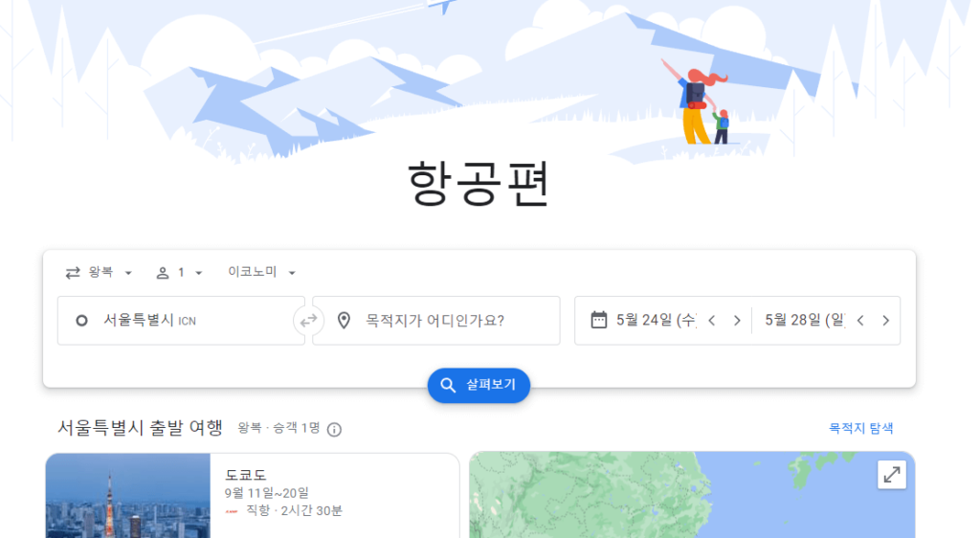This screenshot has height=538, width=980.
Task: Click the passenger person icon
Action: click(x=163, y=273)
